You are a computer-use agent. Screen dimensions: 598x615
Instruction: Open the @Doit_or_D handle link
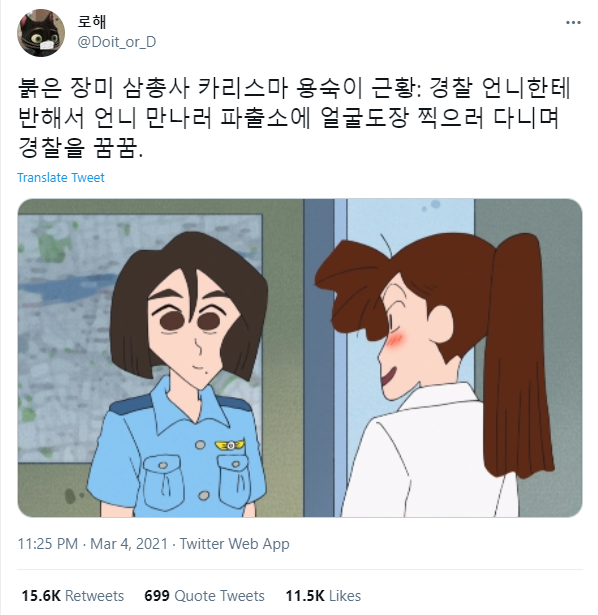point(117,42)
